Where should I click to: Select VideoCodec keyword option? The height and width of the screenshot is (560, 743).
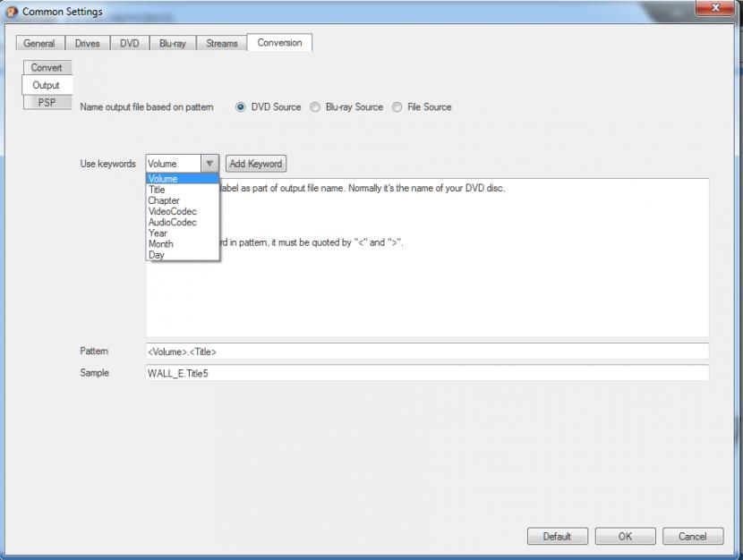coord(183,212)
